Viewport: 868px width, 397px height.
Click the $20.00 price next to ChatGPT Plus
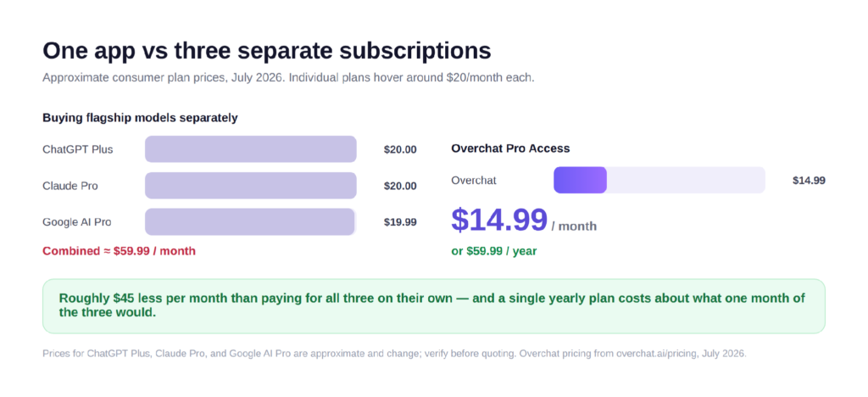pyautogui.click(x=400, y=149)
